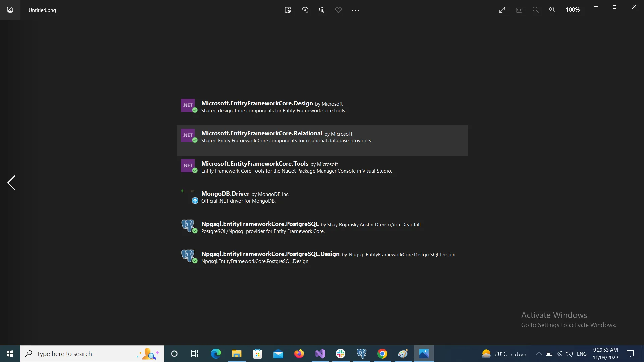
Task: Add image to favorites with heart
Action: coord(338,10)
